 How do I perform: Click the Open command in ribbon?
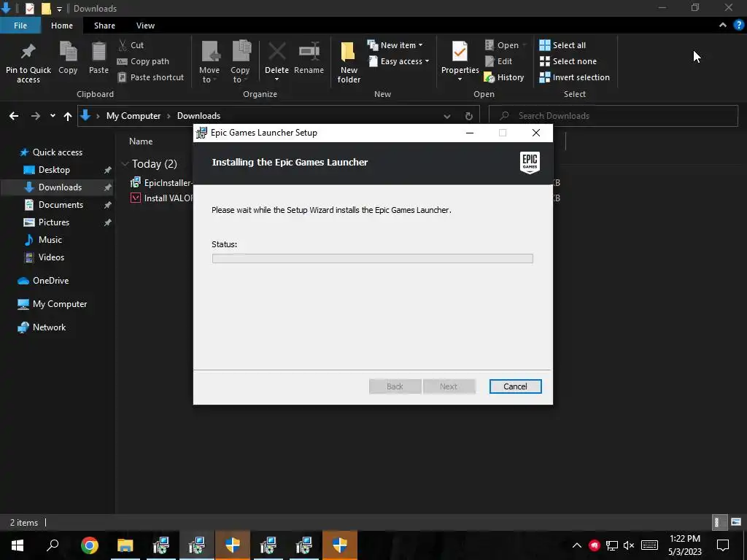pos(505,45)
